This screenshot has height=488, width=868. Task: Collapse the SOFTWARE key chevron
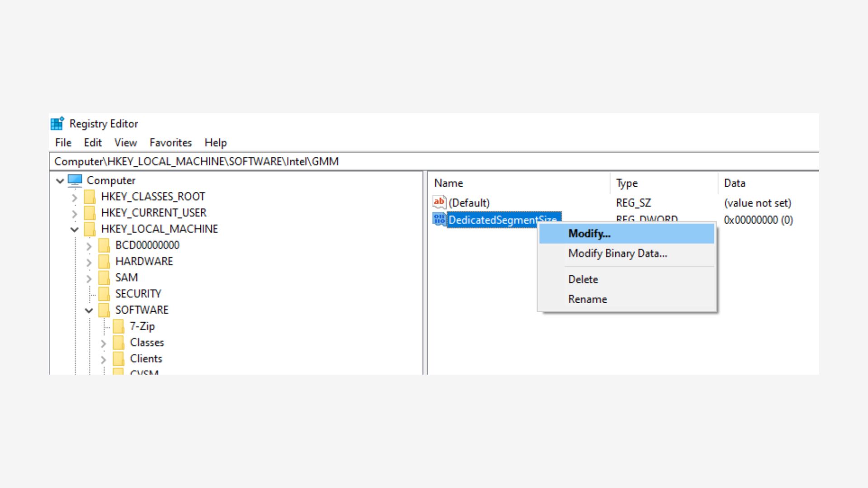[x=89, y=310]
